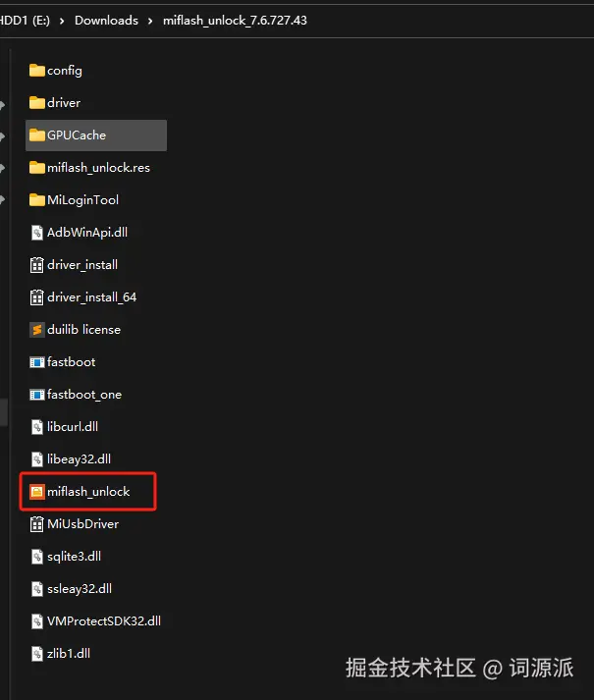Select the file name 'ssleay32.dll'
This screenshot has height=700, width=594.
(80, 589)
